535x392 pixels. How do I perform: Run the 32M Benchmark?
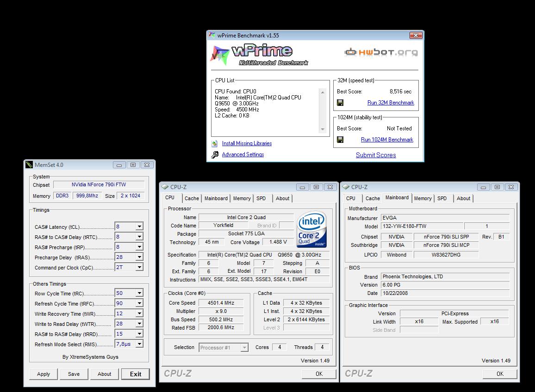coord(391,103)
